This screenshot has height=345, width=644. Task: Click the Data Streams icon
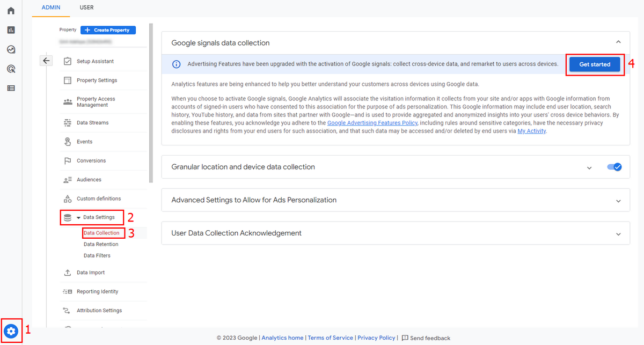68,123
